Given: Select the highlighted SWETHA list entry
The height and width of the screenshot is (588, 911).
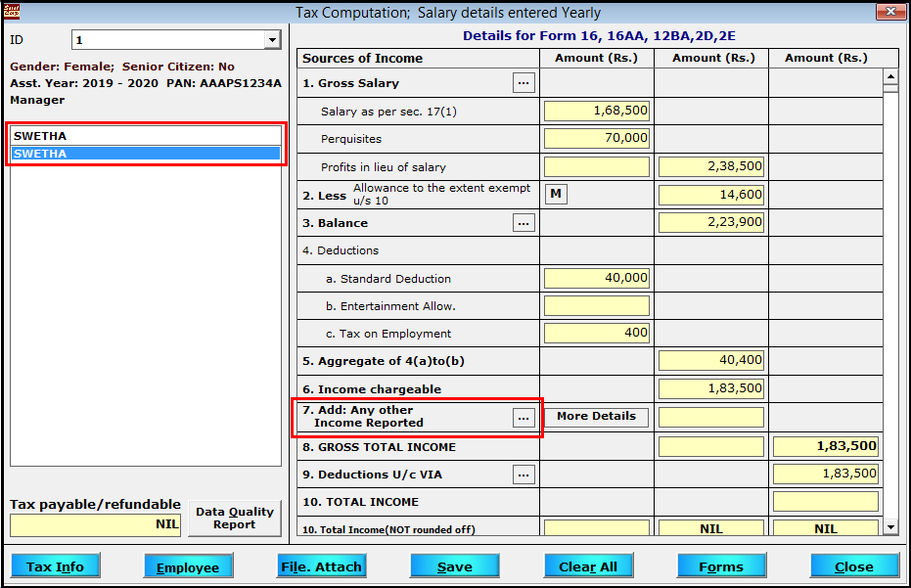Looking at the screenshot, I should 146,154.
